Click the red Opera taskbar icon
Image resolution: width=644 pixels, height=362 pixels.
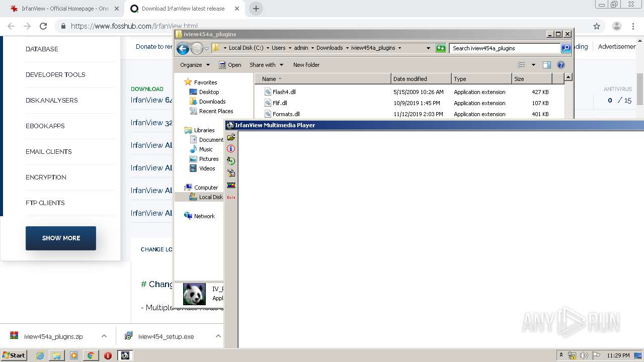(x=108, y=355)
